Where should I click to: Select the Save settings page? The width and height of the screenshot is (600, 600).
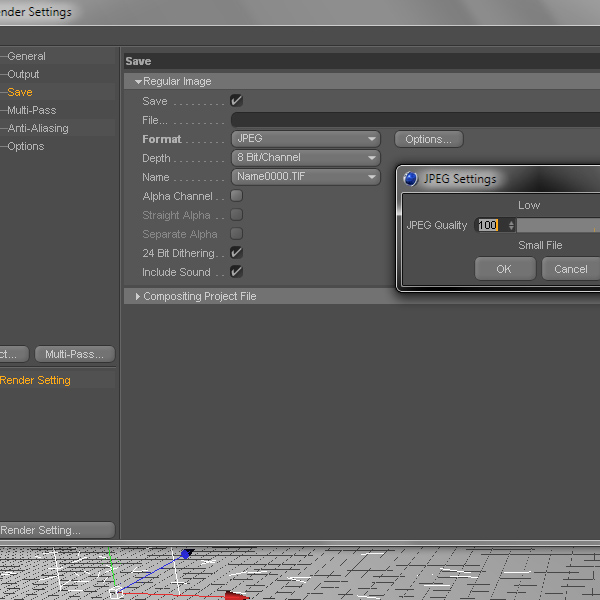[x=20, y=92]
